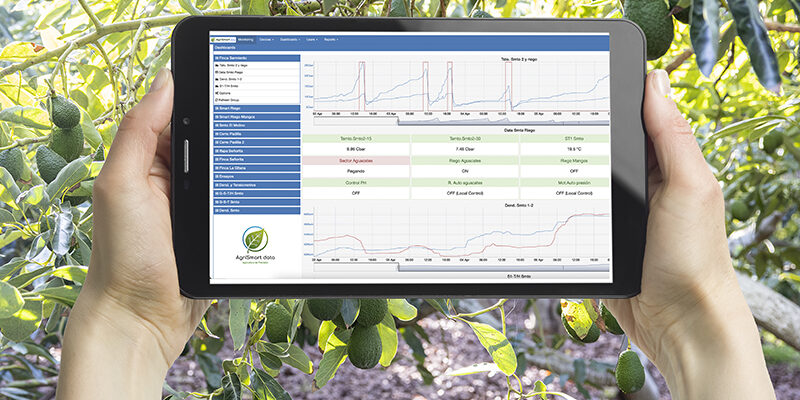Screen dimensions: 800x400
Task: Click the AgriSmart data leaf logo
Action: [255, 239]
